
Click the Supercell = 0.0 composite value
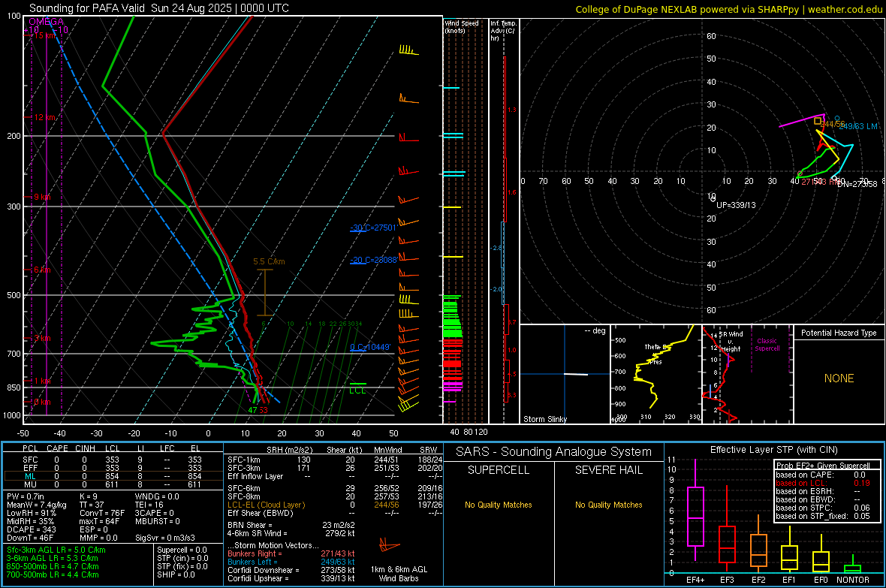182,550
